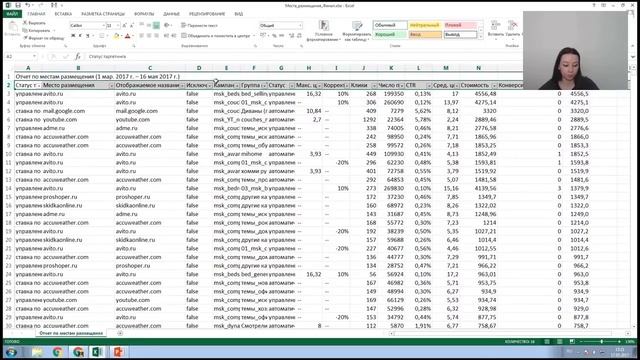The height and width of the screenshot is (360, 640).
Task: Open Format as Table (Форматировать как таблицу)
Action: point(356,31)
